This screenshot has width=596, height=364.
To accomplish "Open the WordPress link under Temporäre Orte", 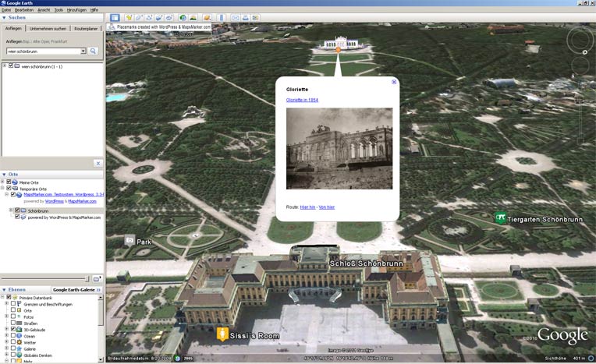I will (55, 201).
